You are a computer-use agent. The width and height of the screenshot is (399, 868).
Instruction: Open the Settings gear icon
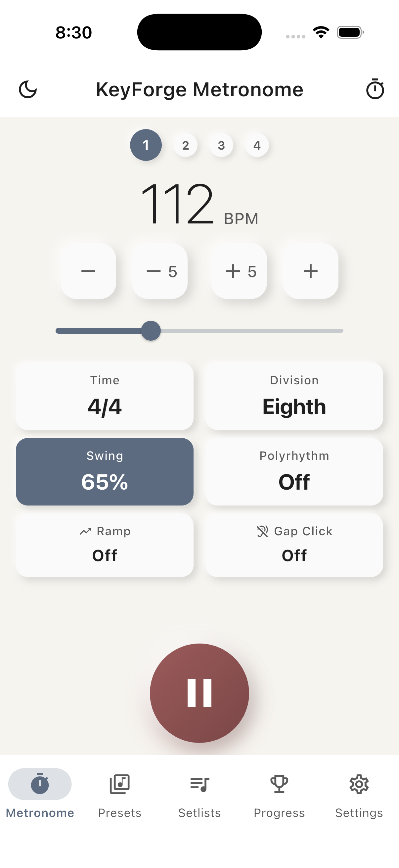359,785
